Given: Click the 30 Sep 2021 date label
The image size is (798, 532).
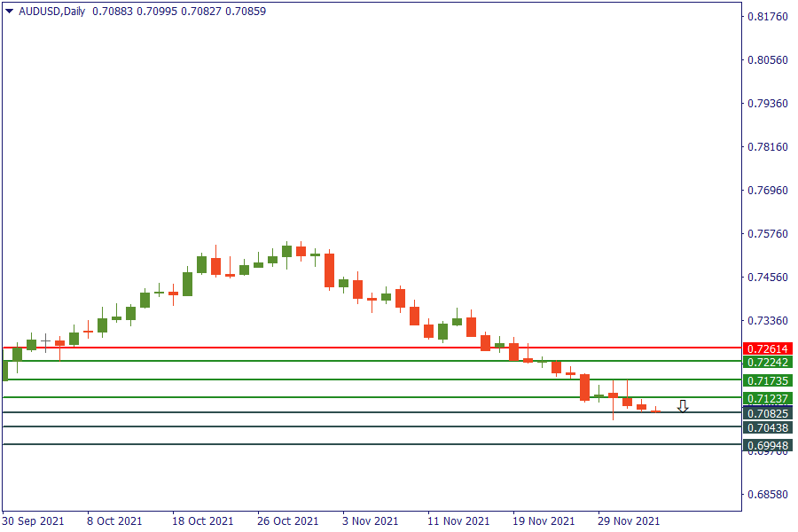Looking at the screenshot, I should (33, 521).
